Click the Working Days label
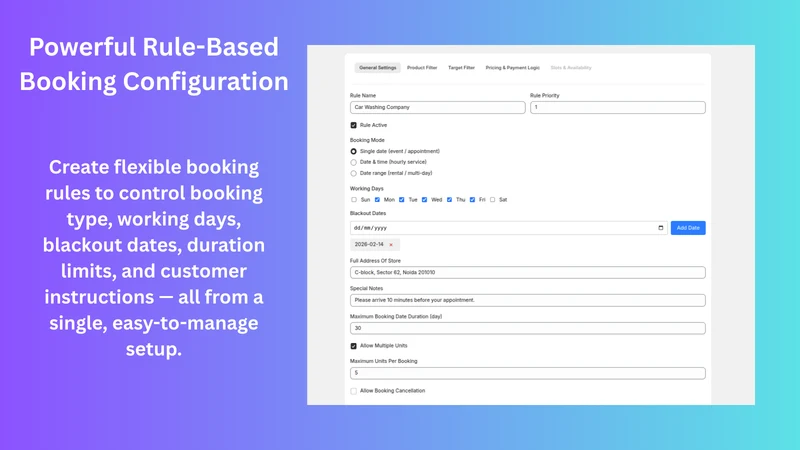 [x=366, y=188]
